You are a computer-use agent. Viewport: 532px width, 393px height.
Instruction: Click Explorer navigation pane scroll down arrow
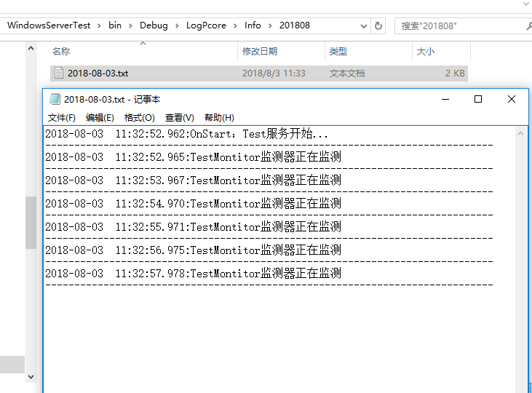click(x=31, y=377)
